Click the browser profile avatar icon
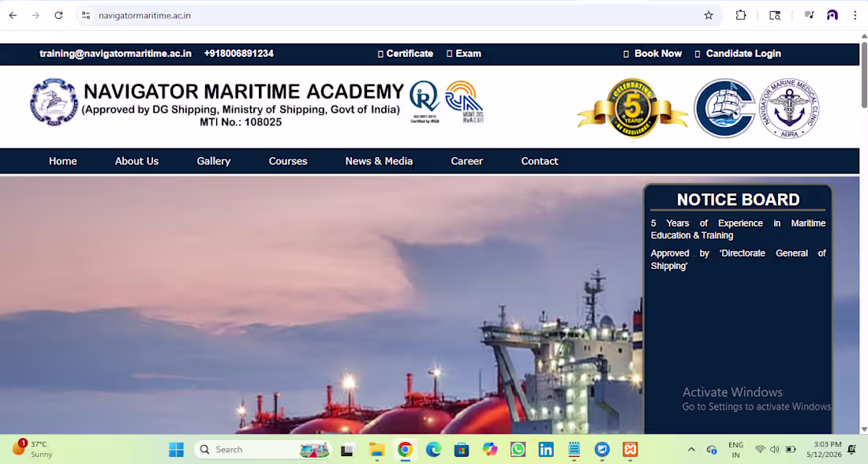The height and width of the screenshot is (464, 868). (832, 16)
